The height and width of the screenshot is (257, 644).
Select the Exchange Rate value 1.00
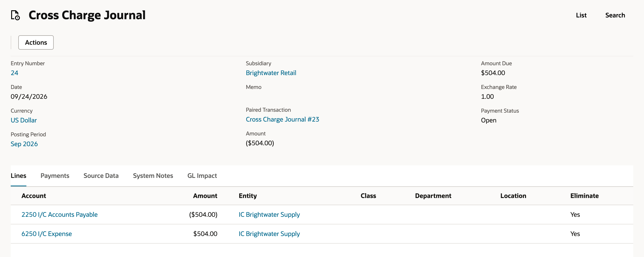(x=487, y=97)
